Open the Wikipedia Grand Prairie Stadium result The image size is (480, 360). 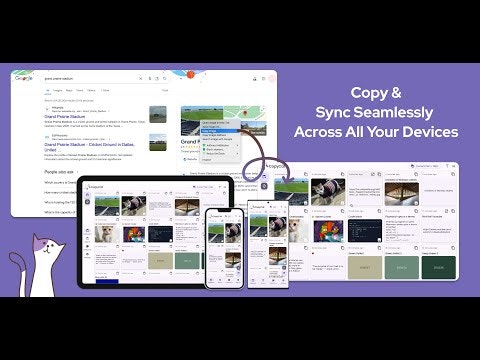(65, 117)
